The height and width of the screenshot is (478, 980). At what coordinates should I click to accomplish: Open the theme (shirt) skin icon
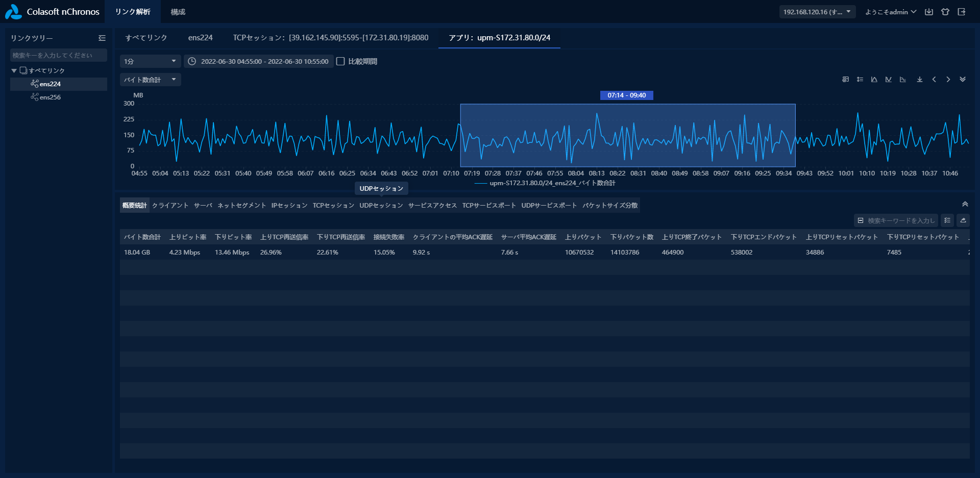[x=945, y=12]
